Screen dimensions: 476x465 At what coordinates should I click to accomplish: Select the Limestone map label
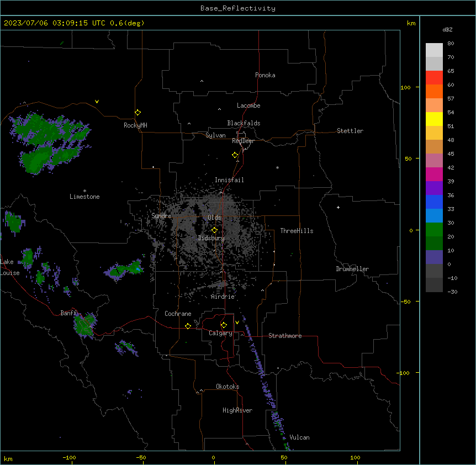[84, 197]
